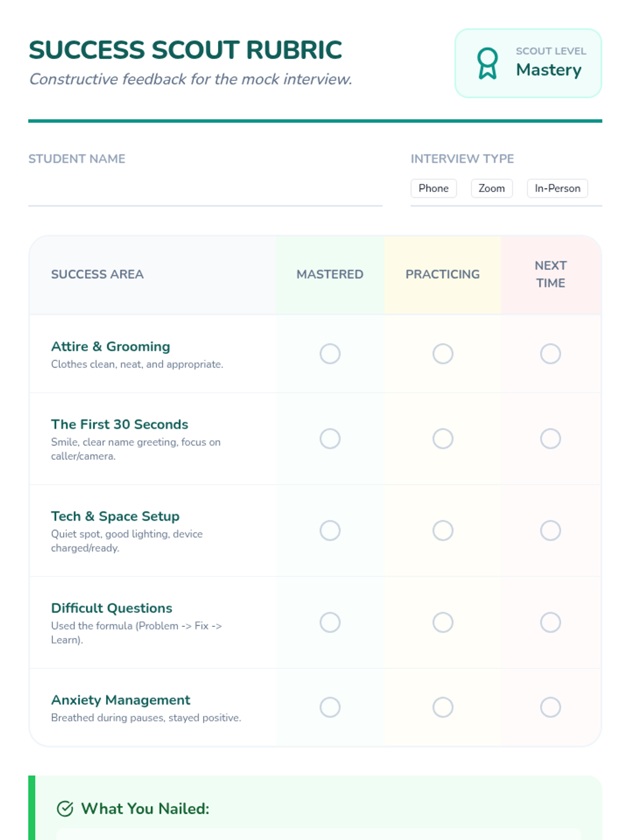Rate The First 30 Seconds as Practicing
The image size is (630, 840).
443,439
